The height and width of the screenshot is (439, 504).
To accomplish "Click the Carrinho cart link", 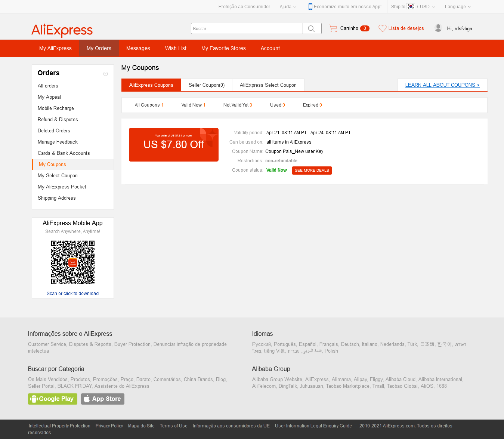I will pos(349,28).
